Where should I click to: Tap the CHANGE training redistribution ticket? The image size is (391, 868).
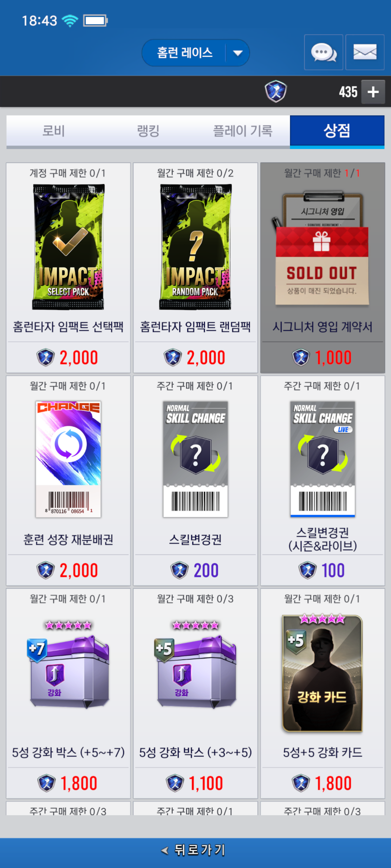point(68,459)
